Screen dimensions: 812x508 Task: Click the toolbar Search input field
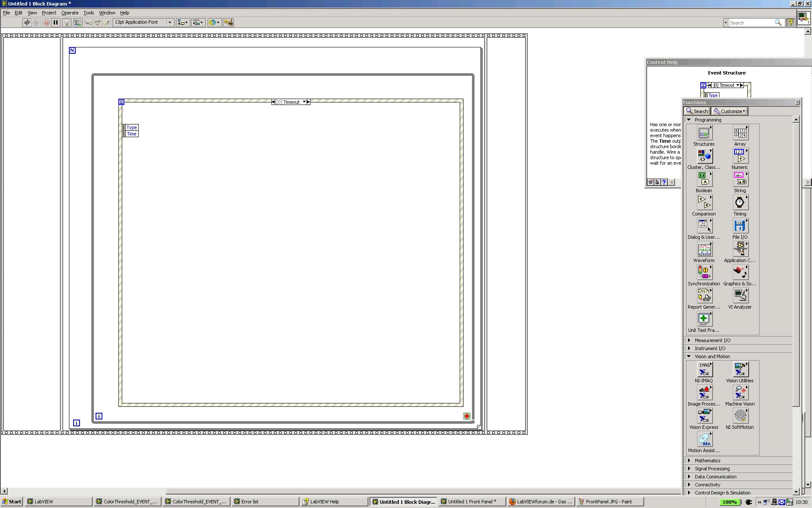pos(751,23)
